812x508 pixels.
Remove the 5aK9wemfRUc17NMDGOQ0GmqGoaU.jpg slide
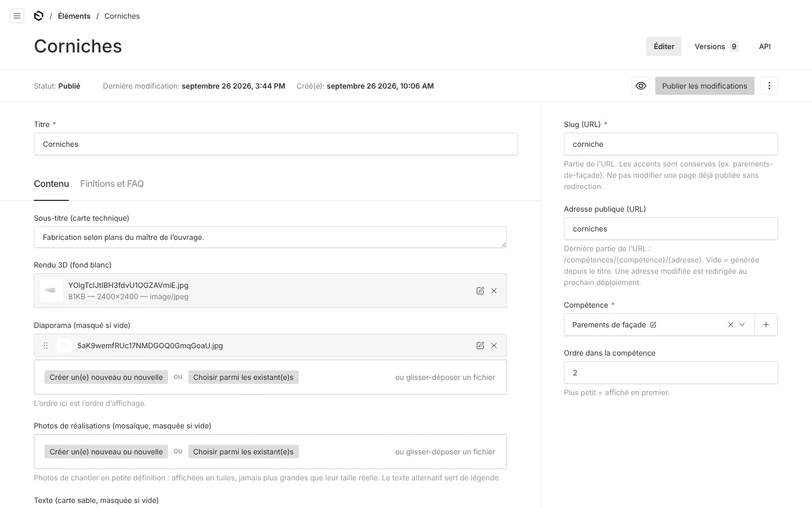pos(494,345)
